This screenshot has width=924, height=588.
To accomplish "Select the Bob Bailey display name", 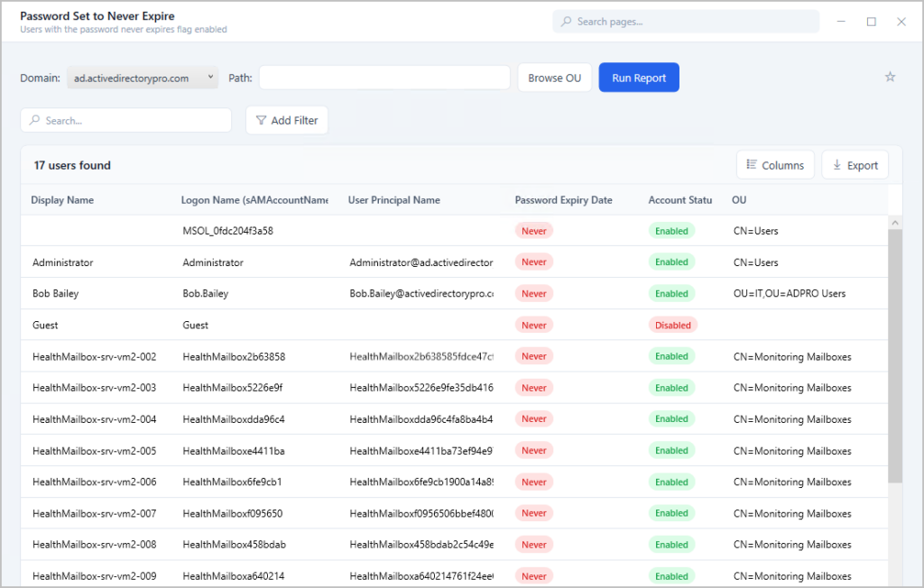I will coord(55,293).
